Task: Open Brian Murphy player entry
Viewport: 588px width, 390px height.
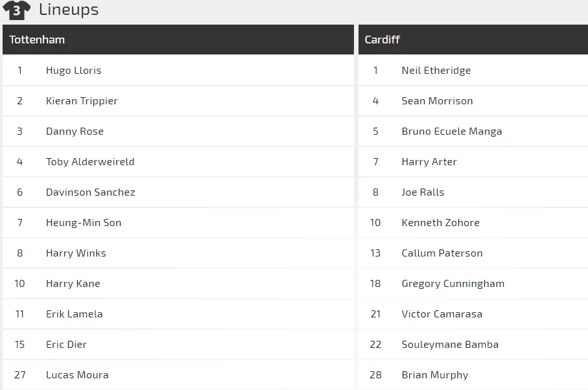Action: pos(434,375)
